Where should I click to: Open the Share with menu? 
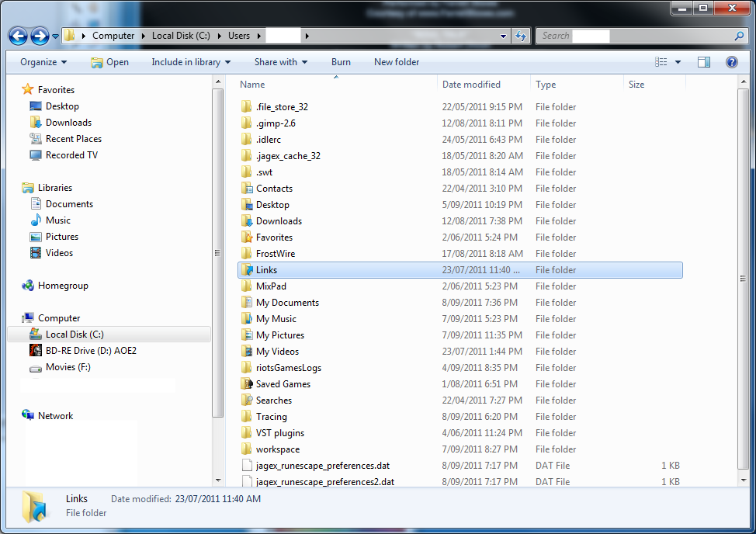280,62
